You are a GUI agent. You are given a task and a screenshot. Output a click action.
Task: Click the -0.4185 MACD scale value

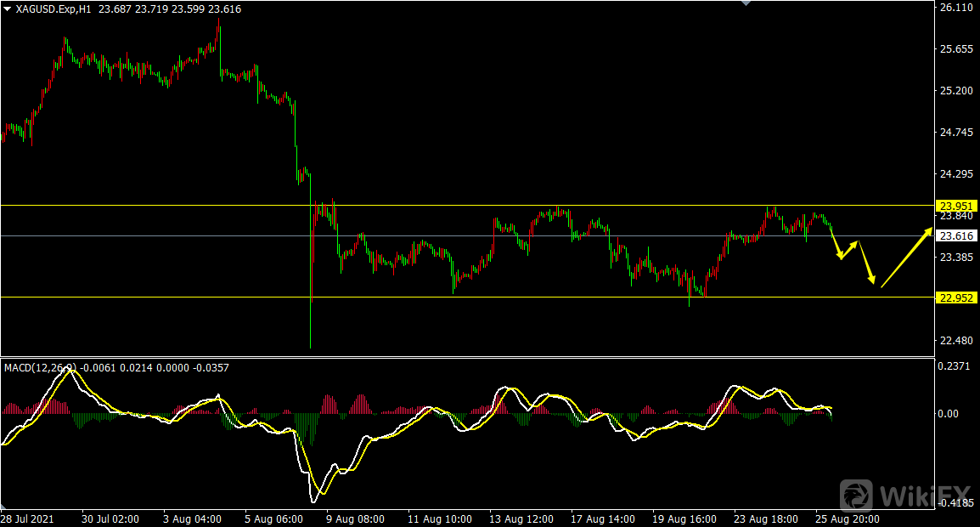point(955,504)
